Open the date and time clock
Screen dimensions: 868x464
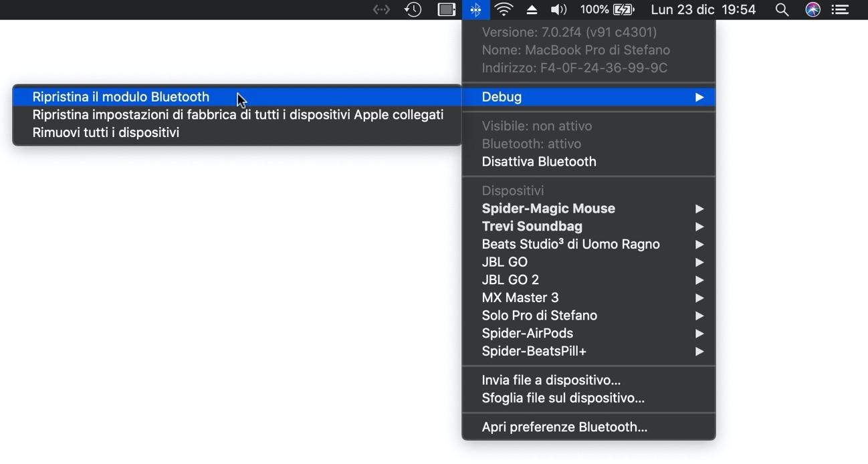point(703,9)
